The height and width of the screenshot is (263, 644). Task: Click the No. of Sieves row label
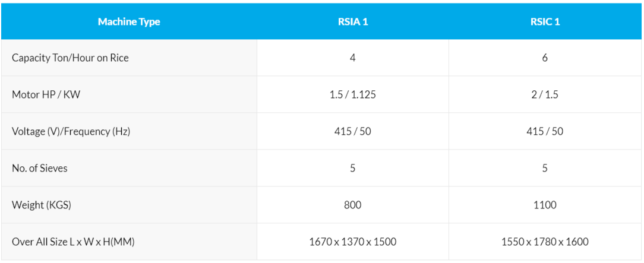[x=40, y=169]
